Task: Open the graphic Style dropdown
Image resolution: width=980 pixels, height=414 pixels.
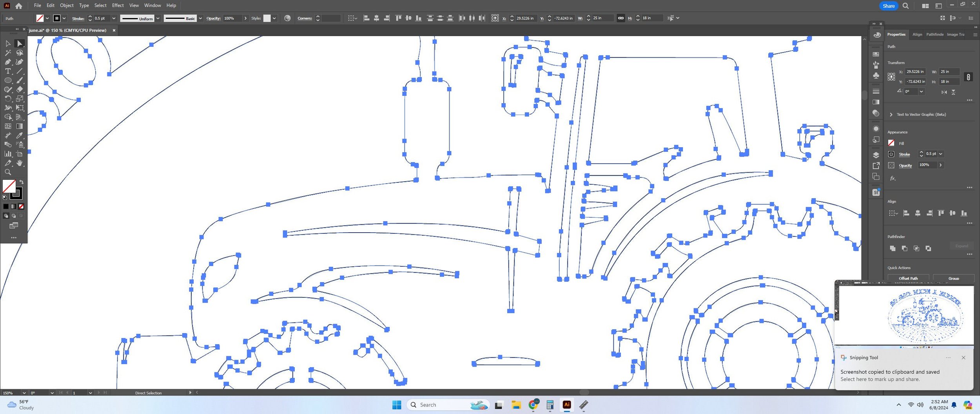Action: click(274, 18)
